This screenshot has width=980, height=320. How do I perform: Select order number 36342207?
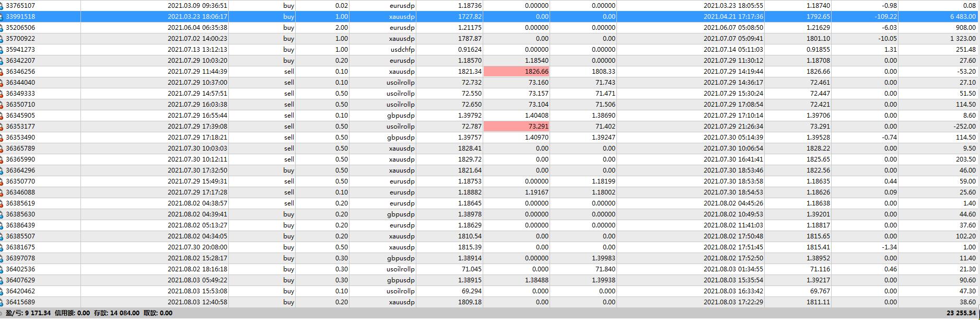pos(20,61)
